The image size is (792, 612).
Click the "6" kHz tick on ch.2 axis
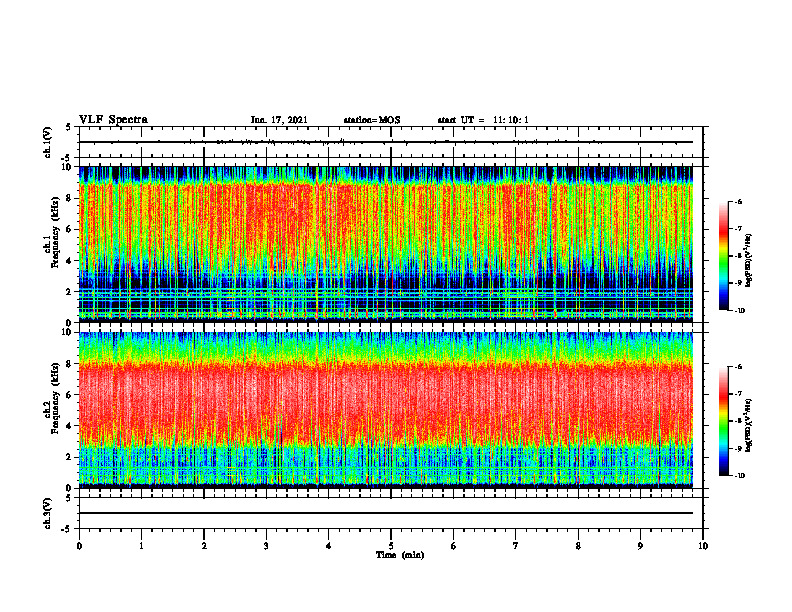click(x=70, y=394)
